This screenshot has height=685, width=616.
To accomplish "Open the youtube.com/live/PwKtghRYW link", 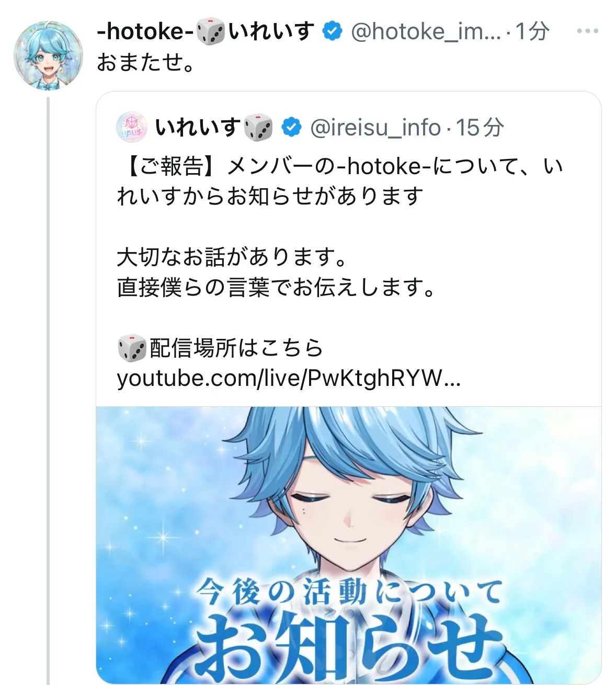I will tap(289, 379).
